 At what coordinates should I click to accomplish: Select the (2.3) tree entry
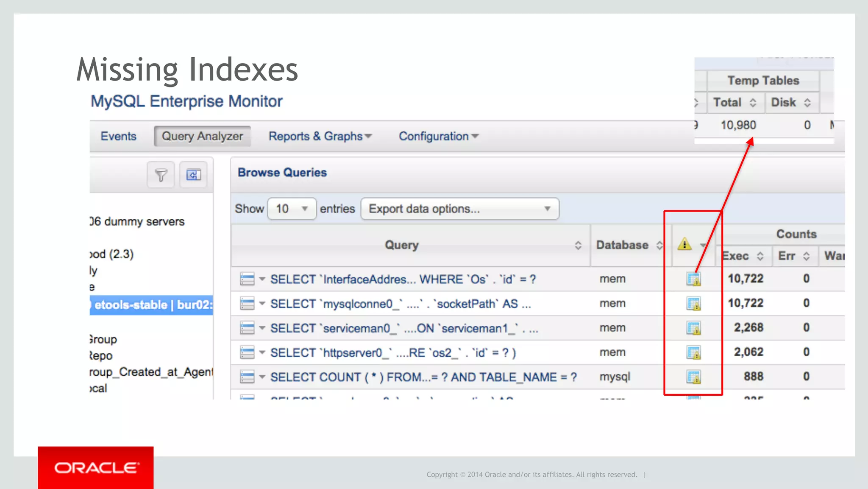[x=112, y=254]
